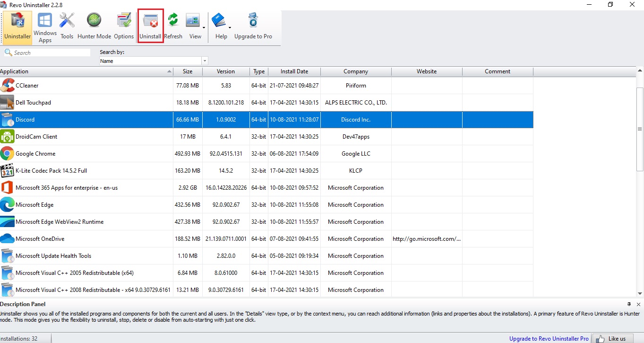Viewport: 644px width, 343px height.
Task: Select the Microsoft Edge icon
Action: (7, 205)
